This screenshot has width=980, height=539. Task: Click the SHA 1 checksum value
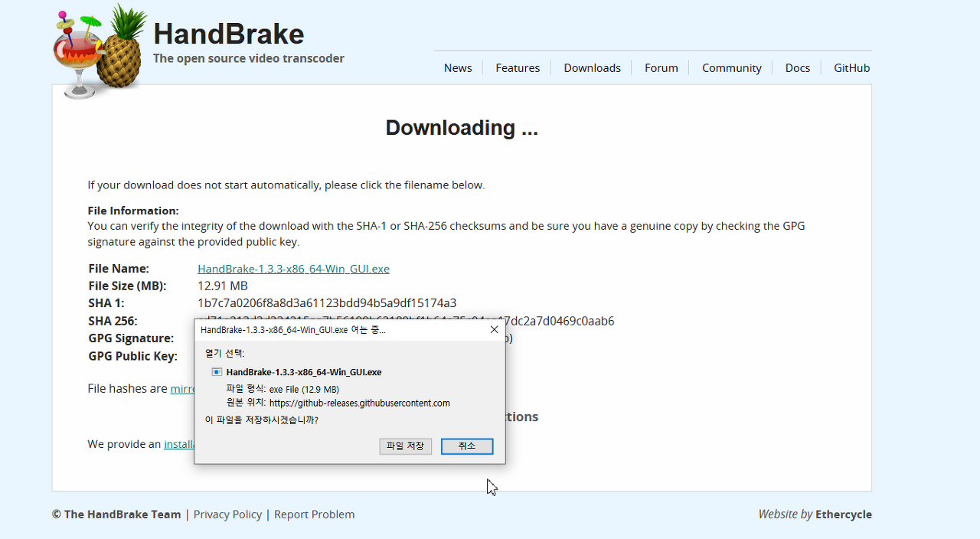coord(327,303)
